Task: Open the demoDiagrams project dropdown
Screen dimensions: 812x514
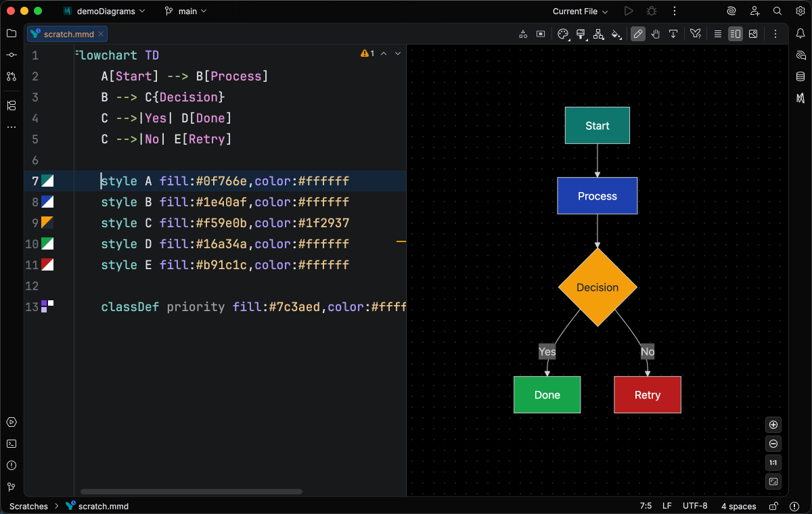Action: (x=104, y=11)
